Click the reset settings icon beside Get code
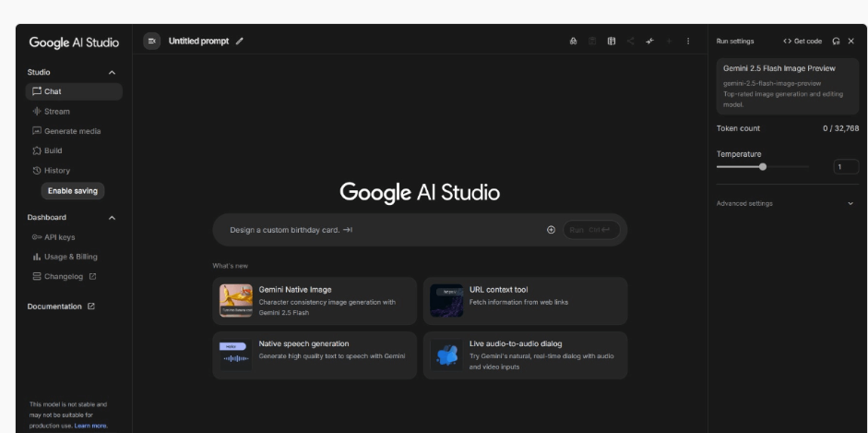The height and width of the screenshot is (433, 868). 836,42
